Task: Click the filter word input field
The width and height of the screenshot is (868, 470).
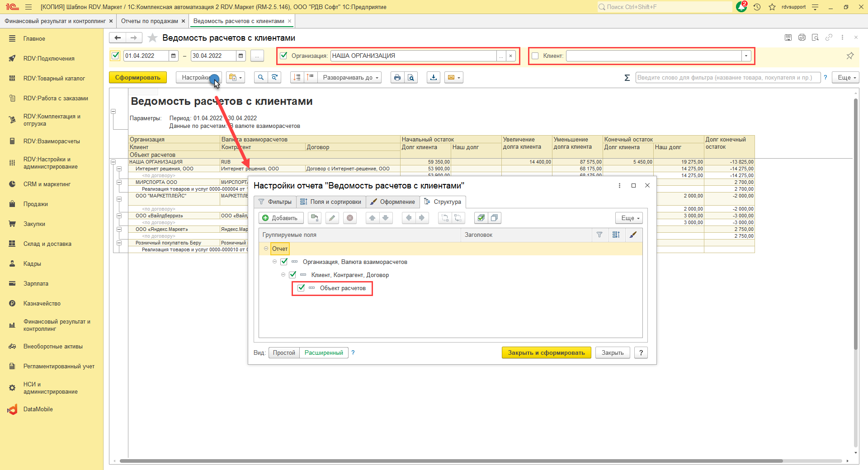Action: pos(727,78)
